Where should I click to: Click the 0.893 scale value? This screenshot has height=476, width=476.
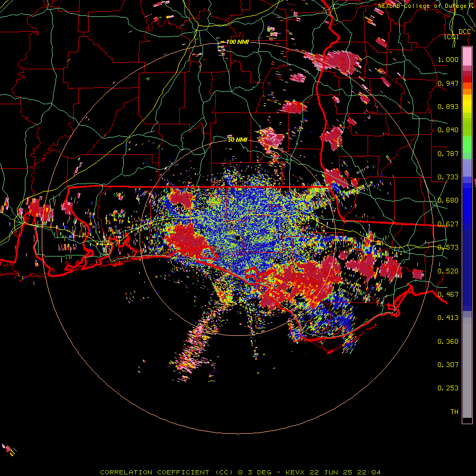(448, 106)
